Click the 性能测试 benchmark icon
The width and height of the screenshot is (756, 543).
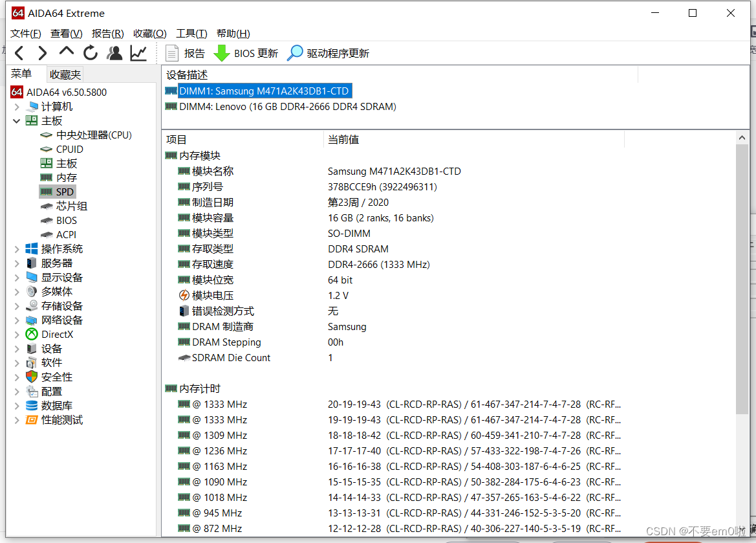click(32, 420)
